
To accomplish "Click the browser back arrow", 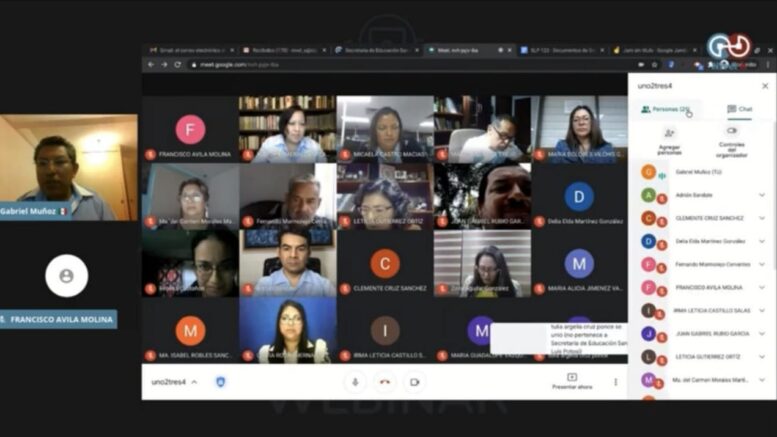I will pyautogui.click(x=151, y=64).
